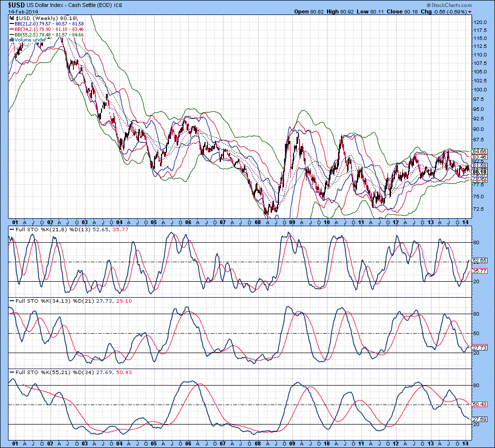Viewport: 495px width, 448px height.
Task: Click the $USD ticker symbol title
Action: tap(17, 4)
